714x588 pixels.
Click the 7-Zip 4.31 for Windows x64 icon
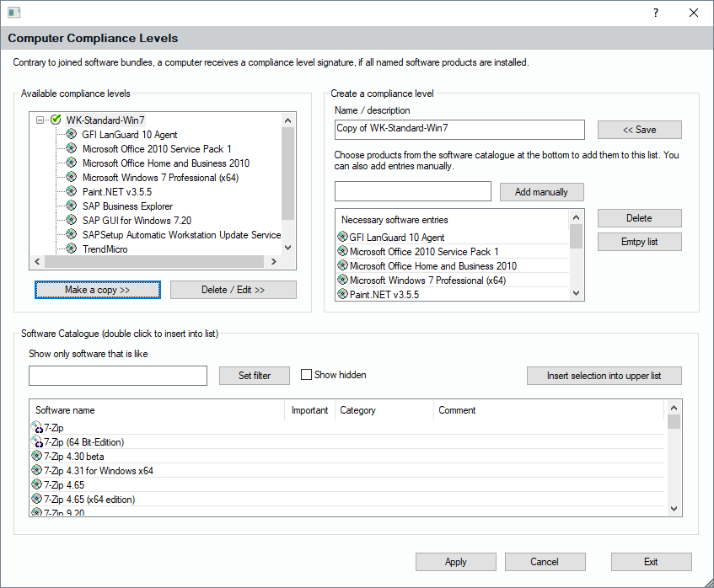tap(36, 470)
